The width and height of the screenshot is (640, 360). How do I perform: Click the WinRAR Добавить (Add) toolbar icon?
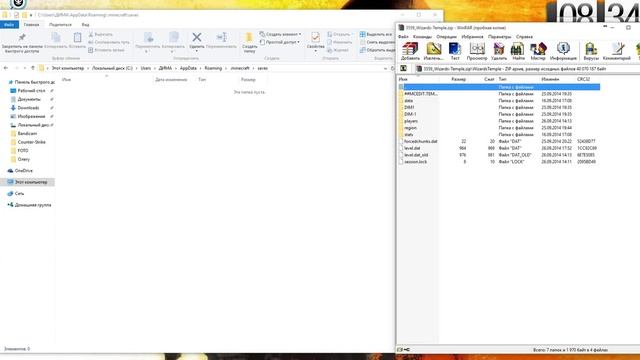[410, 51]
